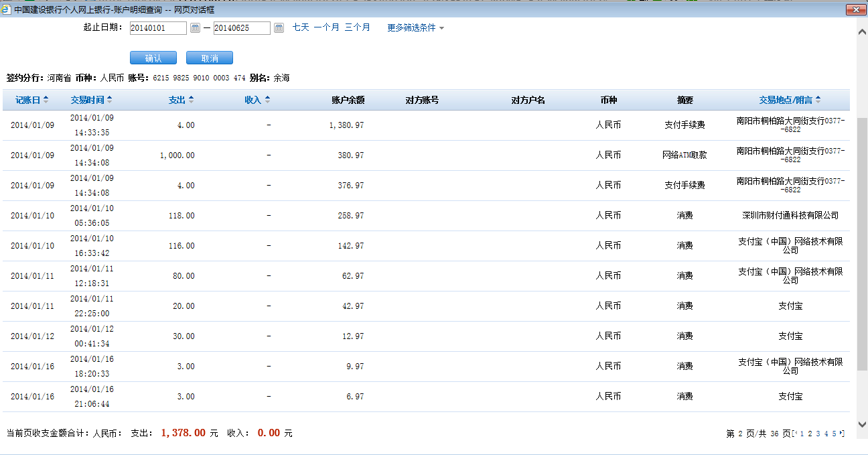Sort by 记账日 column arrow
The image size is (868, 455).
click(x=46, y=100)
